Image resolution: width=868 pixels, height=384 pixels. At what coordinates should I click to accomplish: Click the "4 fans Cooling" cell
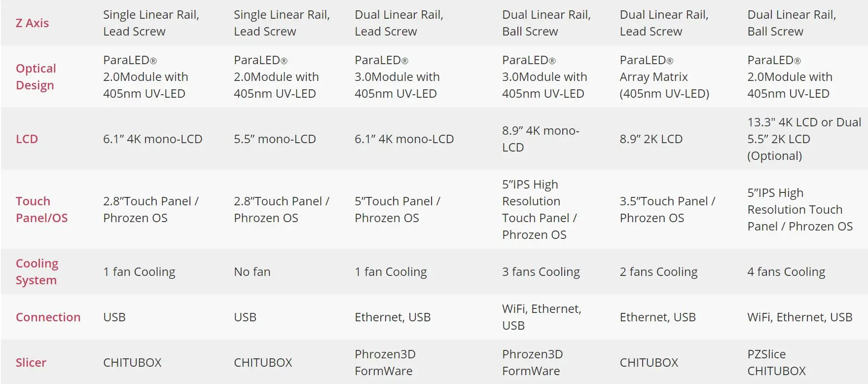(x=786, y=272)
